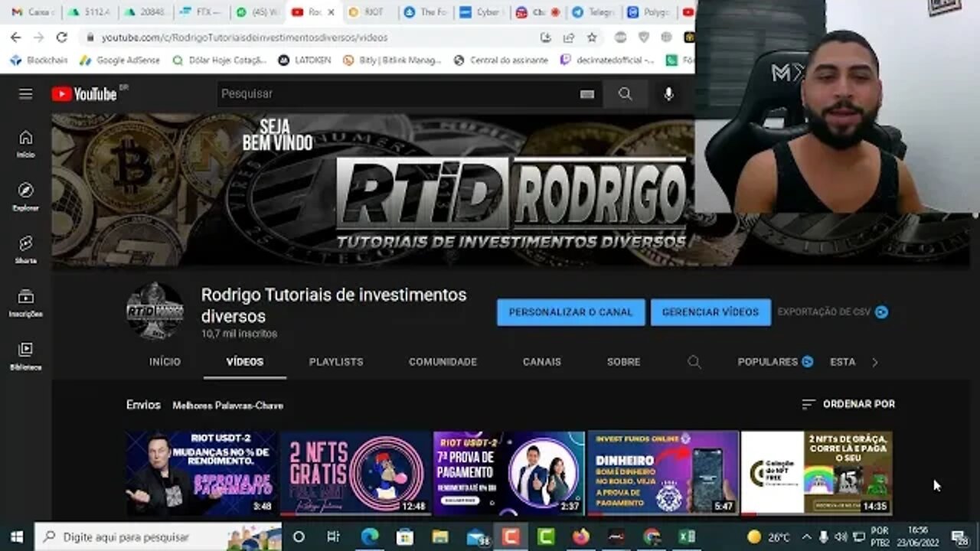Click the 26°C weather widget on the taskbar
980x551 pixels.
coord(768,536)
